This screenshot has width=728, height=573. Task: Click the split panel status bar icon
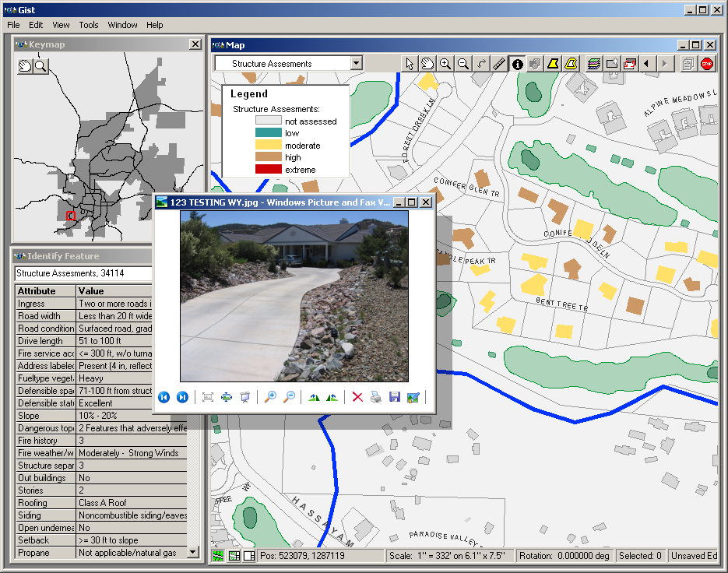coord(249,556)
